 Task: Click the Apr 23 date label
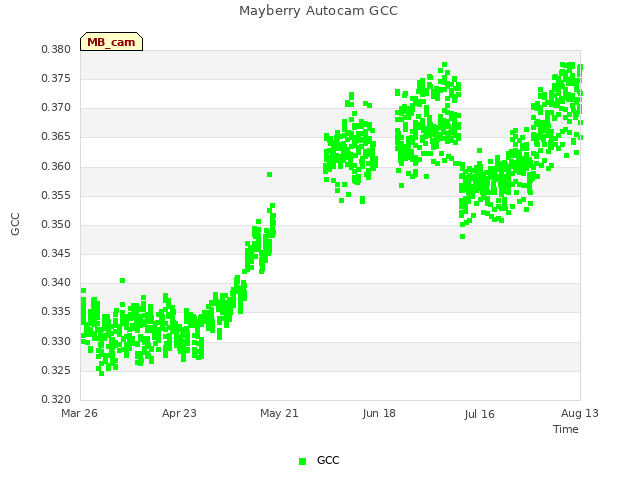pos(179,413)
